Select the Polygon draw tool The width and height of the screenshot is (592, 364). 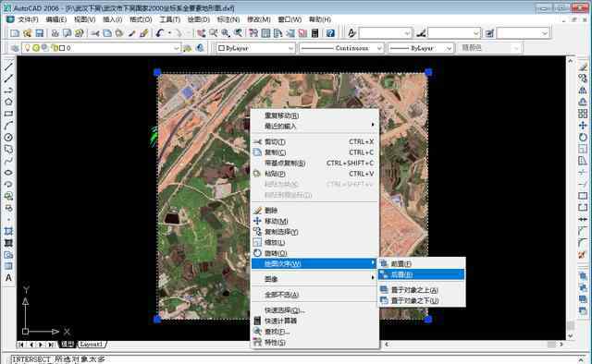pos(8,102)
